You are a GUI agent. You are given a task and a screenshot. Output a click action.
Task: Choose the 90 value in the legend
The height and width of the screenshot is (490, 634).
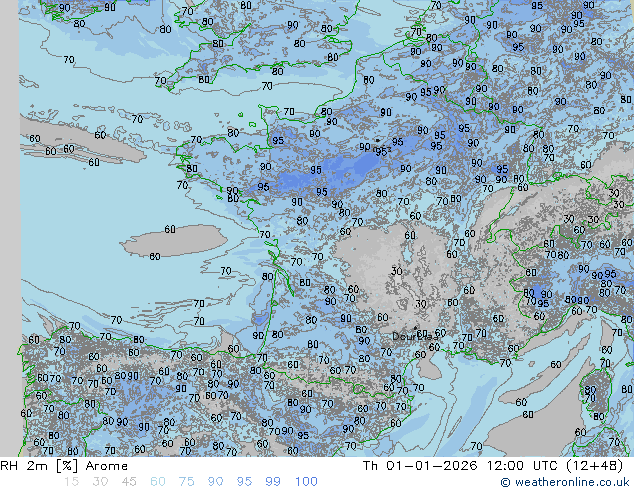click(216, 482)
